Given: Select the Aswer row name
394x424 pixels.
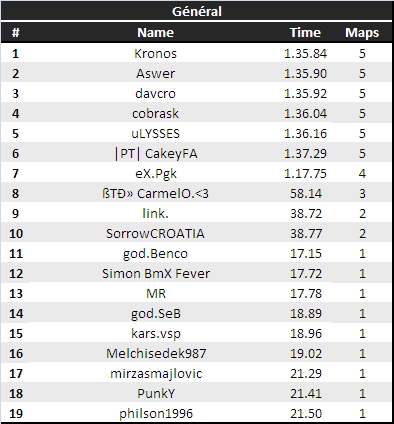Looking at the screenshot, I should 155,73.
